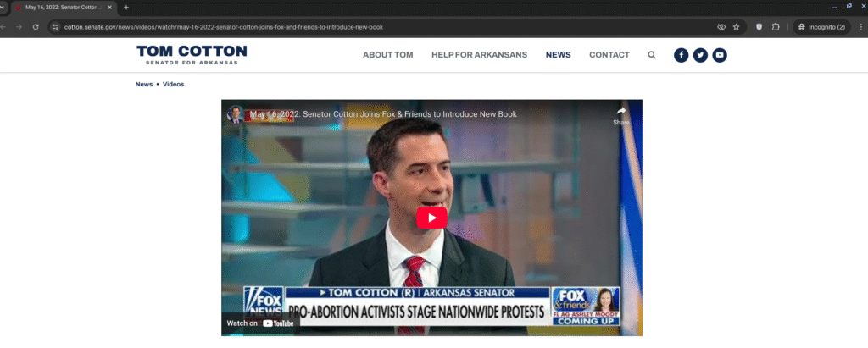Reload the page
The width and height of the screenshot is (868, 348).
tap(36, 27)
